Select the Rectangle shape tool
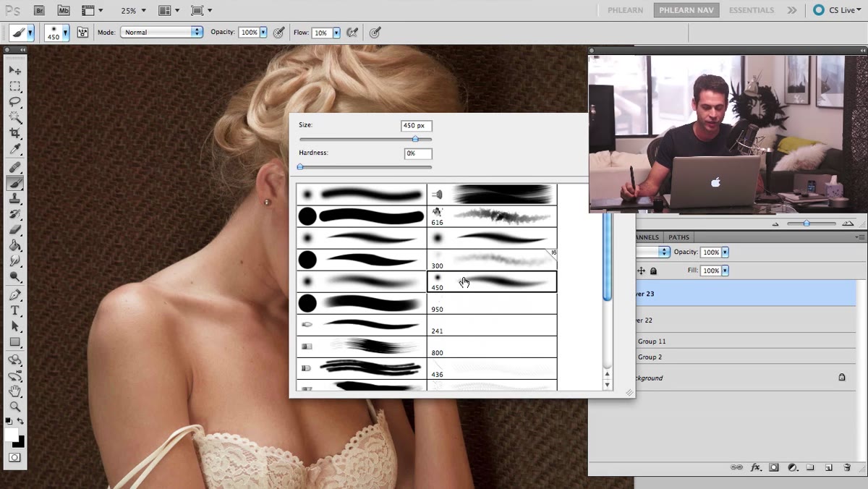Screen dimensions: 868x489 14,342
